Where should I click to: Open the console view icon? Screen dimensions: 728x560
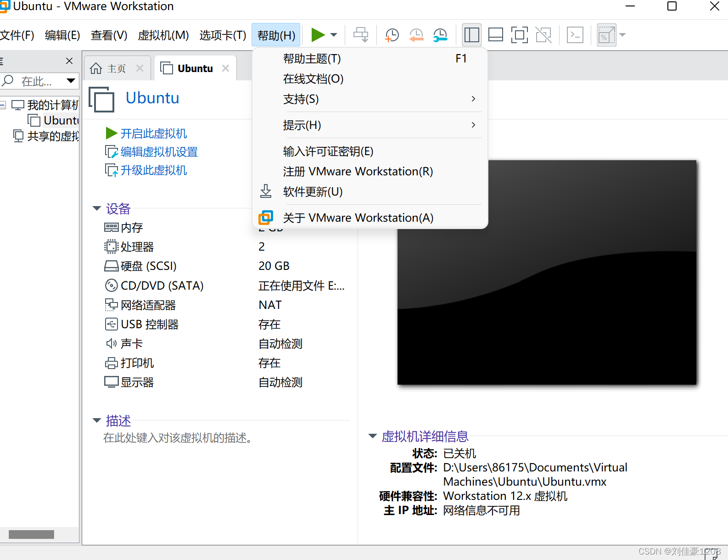click(575, 35)
